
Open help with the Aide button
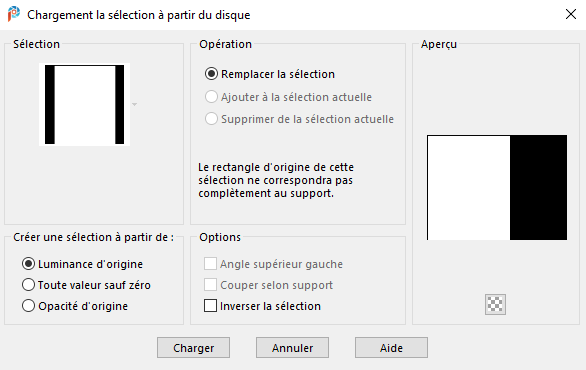coord(391,348)
